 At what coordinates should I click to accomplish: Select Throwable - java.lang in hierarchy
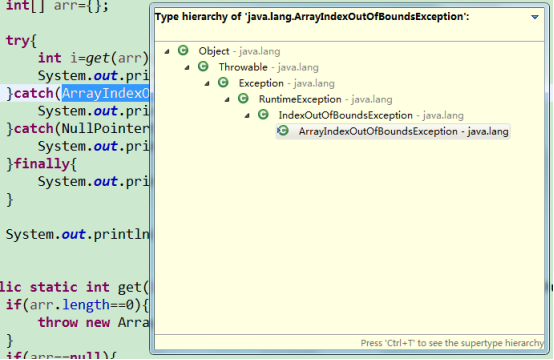coord(269,67)
